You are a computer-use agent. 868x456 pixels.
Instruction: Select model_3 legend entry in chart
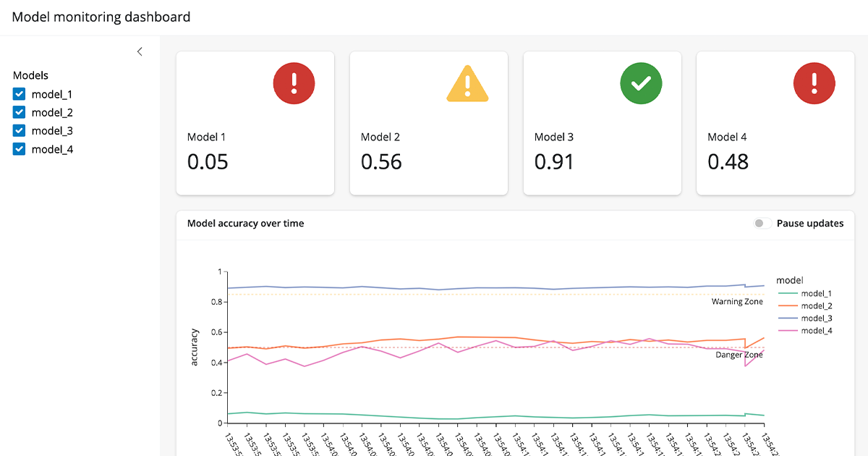[816, 318]
